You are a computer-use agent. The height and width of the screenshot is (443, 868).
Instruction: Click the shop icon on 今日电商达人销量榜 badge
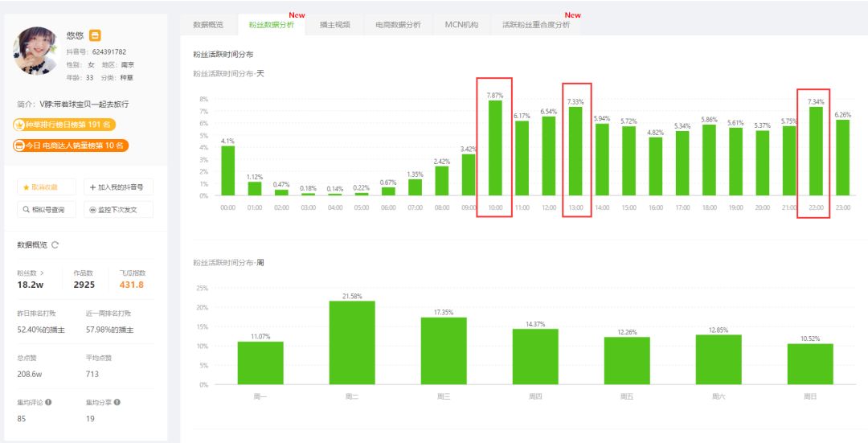[19, 146]
